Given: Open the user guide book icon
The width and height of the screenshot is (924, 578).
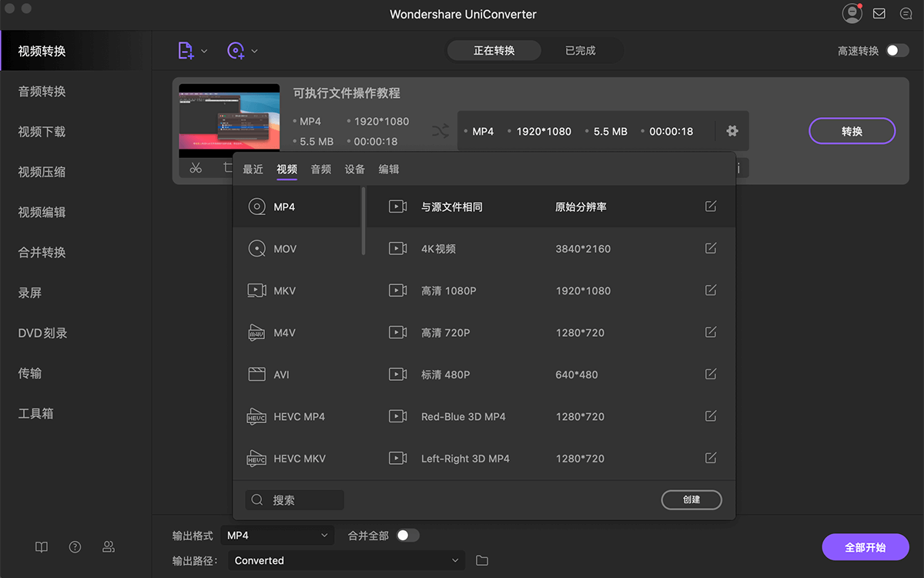Looking at the screenshot, I should point(42,547).
